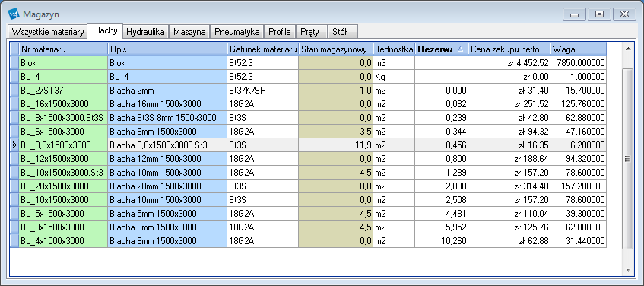Open the Profile tab
This screenshot has height=286, width=644.
280,32
